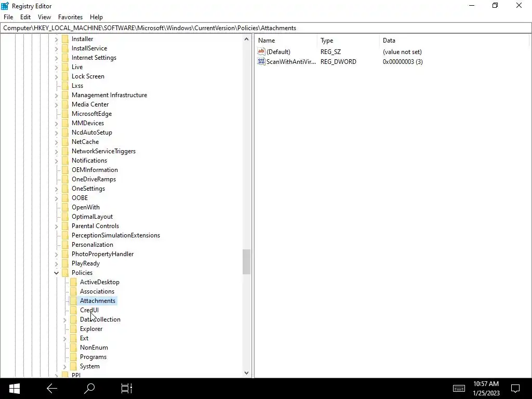Open taskbar Search
The image size is (532, 399).
click(89, 389)
